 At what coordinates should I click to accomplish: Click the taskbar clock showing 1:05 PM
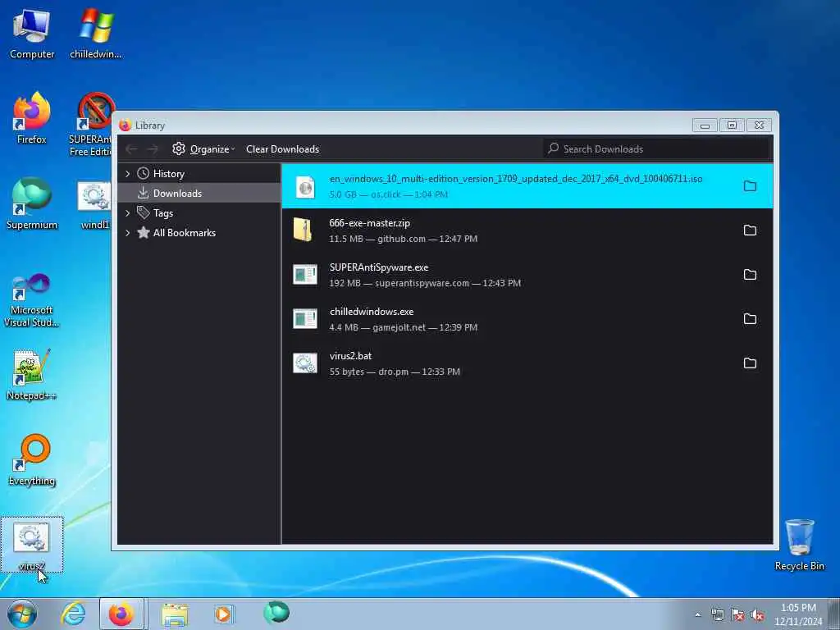coord(798,614)
